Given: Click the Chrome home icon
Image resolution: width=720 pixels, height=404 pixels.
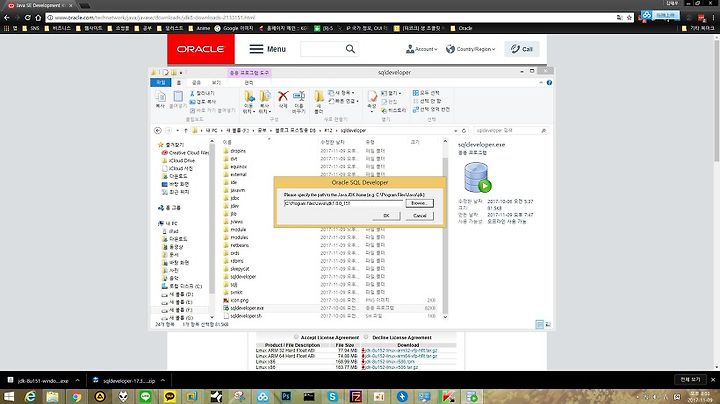Looking at the screenshot, I should click(39, 17).
